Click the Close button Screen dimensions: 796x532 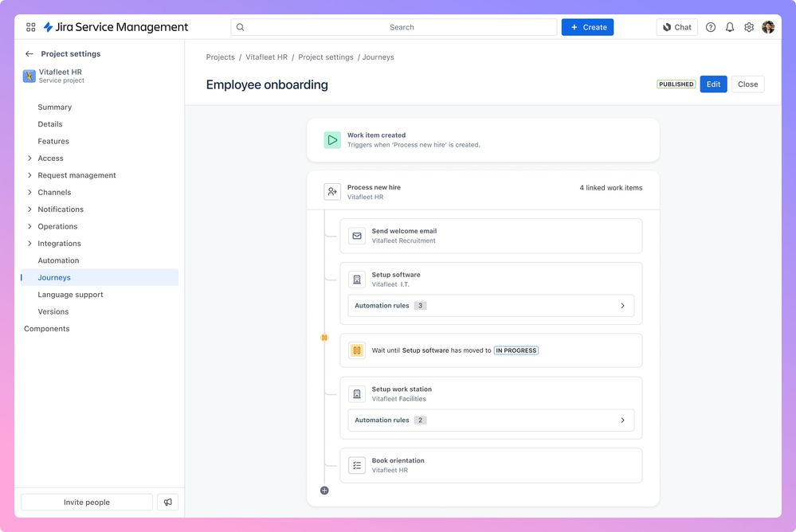tap(747, 84)
